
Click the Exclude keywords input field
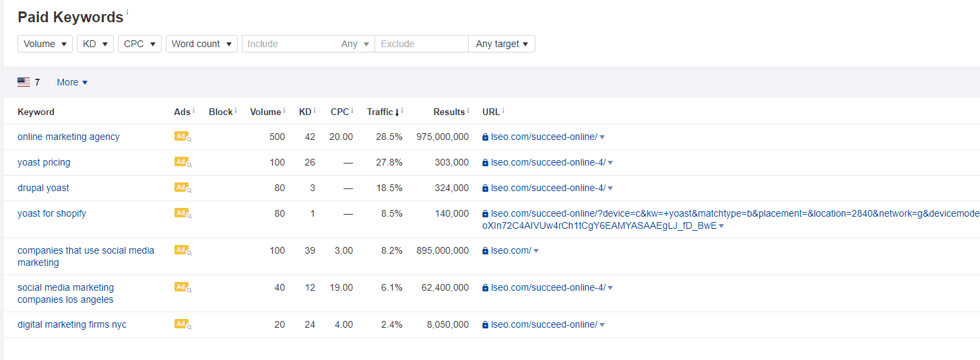point(422,44)
